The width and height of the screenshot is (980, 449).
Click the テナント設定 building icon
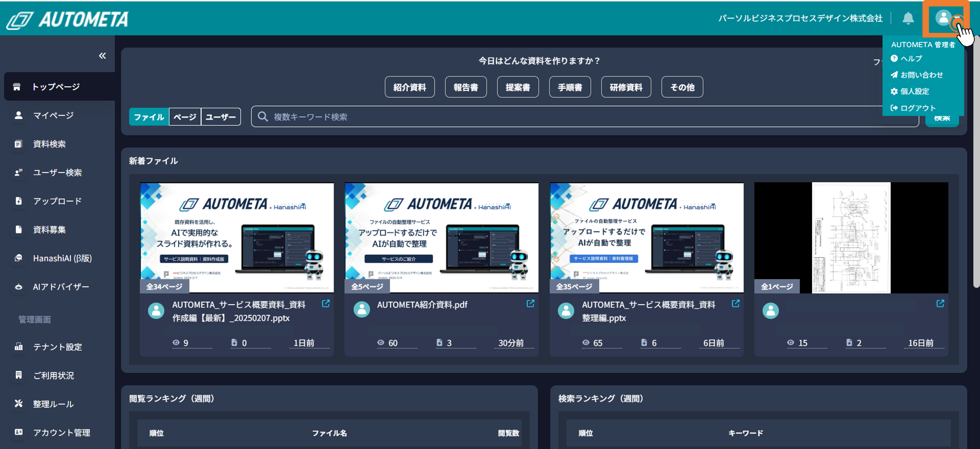[x=18, y=346]
